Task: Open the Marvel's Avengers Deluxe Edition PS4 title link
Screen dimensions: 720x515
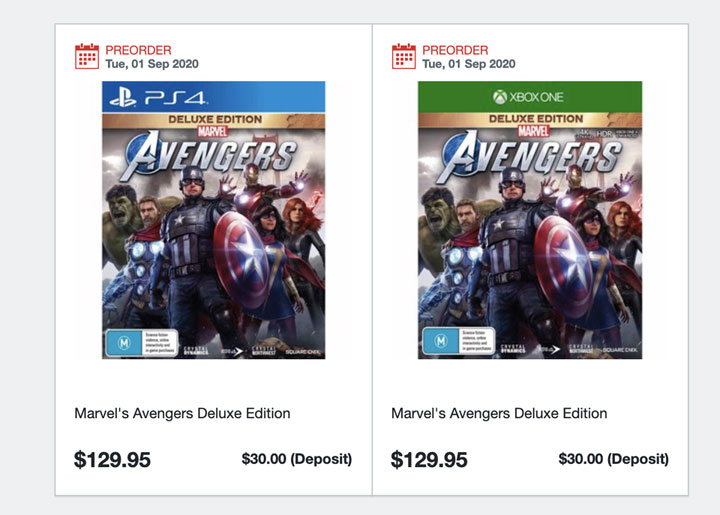Action: [182, 413]
